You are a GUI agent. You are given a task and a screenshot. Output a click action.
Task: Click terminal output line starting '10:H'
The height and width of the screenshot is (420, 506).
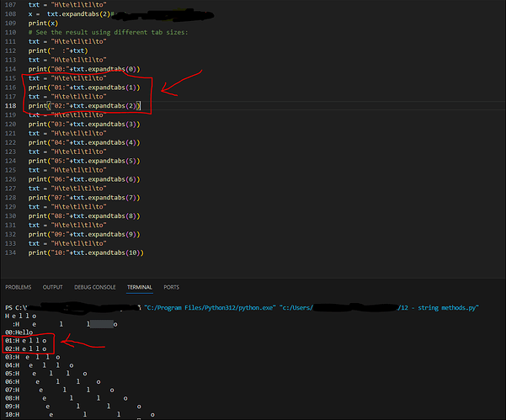click(x=80, y=414)
